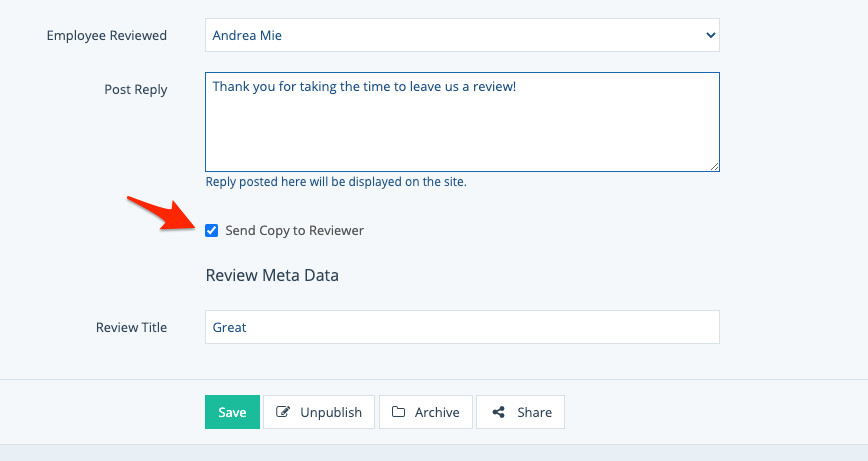868x461 pixels.
Task: Share the review
Action: (521, 412)
